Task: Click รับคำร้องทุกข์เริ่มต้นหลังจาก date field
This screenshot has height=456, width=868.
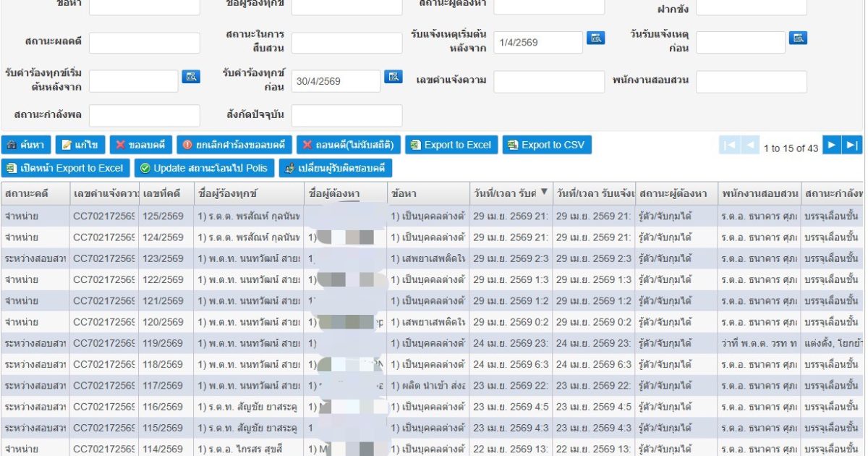Action: pyautogui.click(x=134, y=81)
